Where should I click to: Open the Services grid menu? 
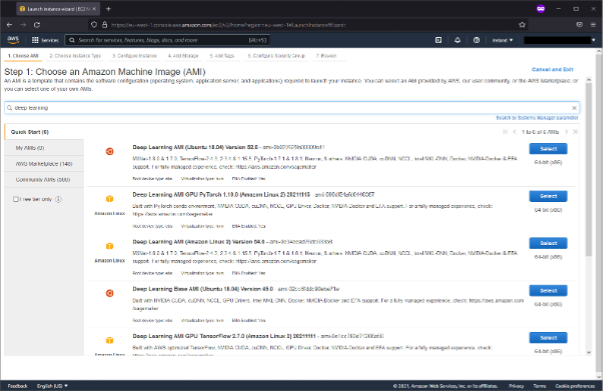tap(45, 40)
